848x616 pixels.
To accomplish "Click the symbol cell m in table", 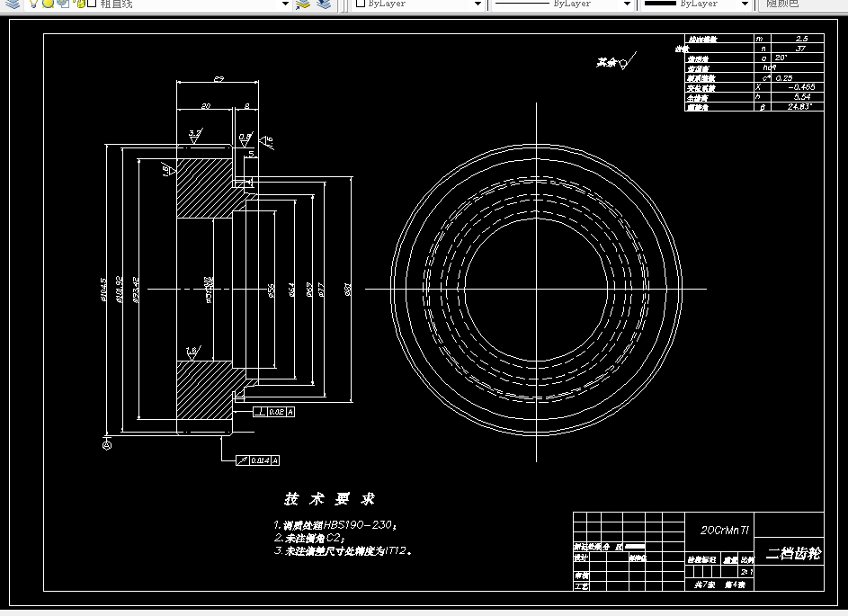I will (x=763, y=39).
